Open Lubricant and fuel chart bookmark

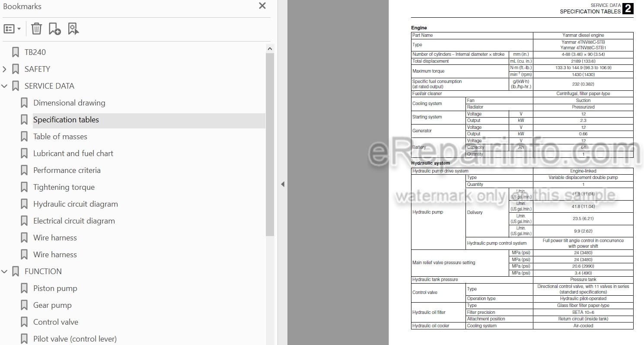tap(73, 153)
